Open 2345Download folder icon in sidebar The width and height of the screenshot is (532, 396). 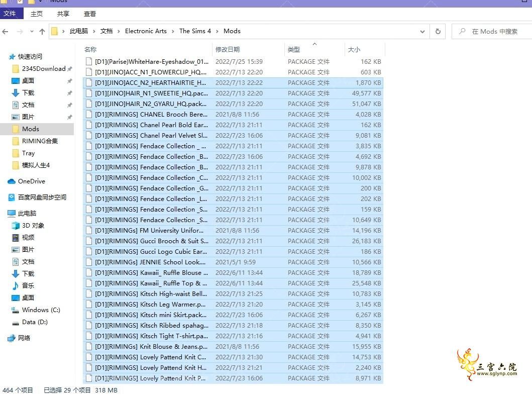(15, 69)
